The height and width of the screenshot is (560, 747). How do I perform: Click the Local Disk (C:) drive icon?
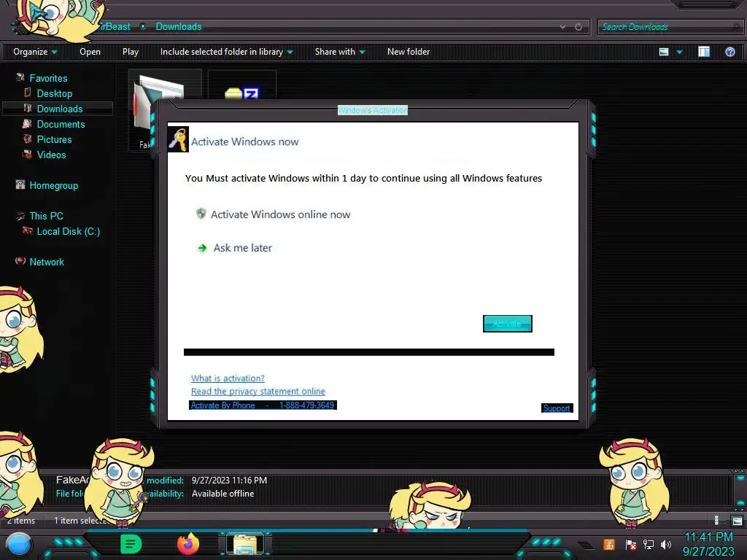[28, 231]
